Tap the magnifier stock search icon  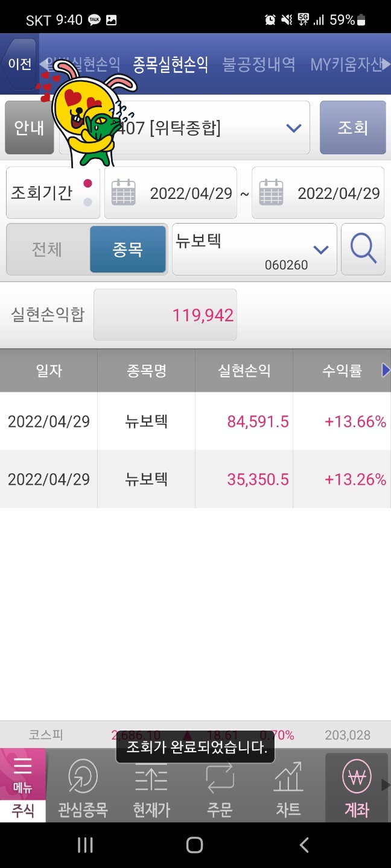click(x=363, y=249)
